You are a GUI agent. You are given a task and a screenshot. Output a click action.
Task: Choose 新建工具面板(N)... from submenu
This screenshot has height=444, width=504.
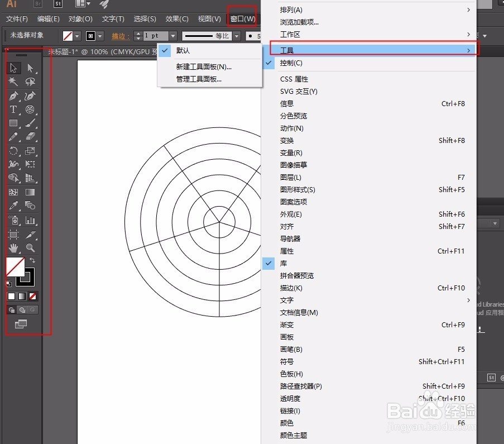click(210, 67)
